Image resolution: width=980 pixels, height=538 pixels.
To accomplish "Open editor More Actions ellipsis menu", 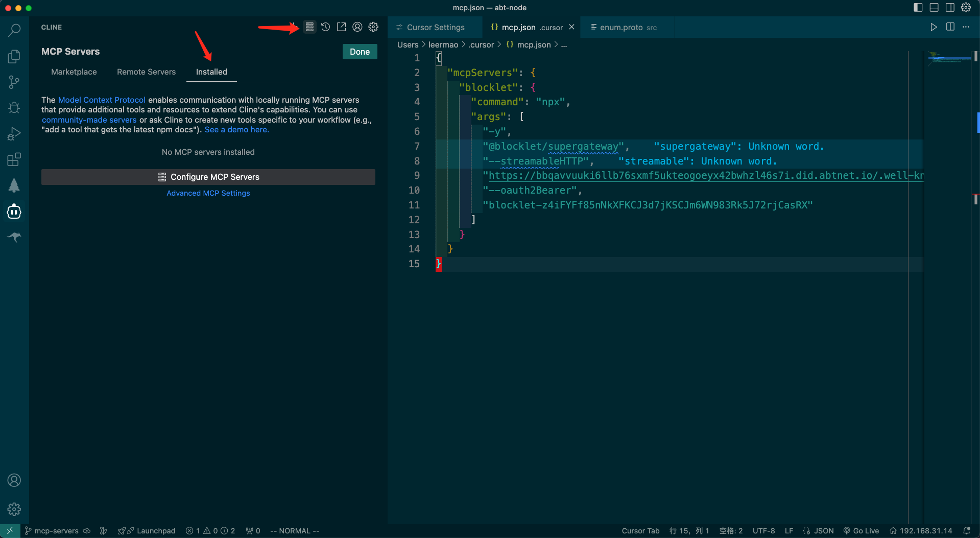I will point(966,27).
